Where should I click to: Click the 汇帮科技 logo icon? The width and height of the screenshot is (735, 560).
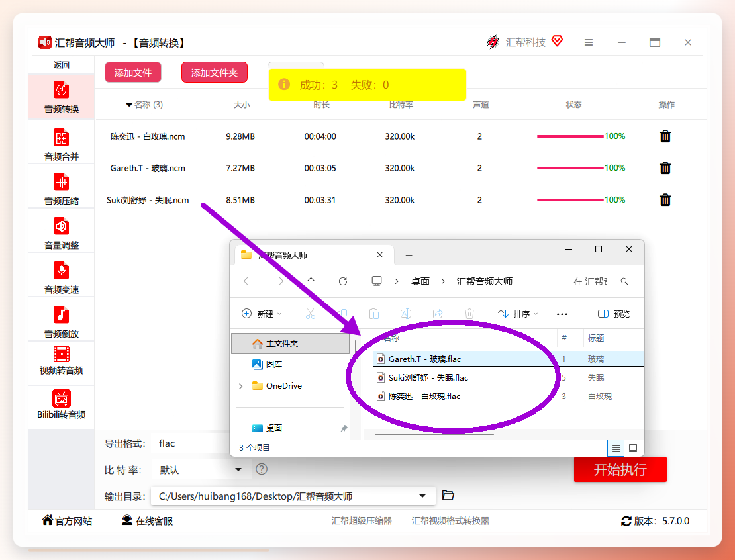(x=493, y=42)
